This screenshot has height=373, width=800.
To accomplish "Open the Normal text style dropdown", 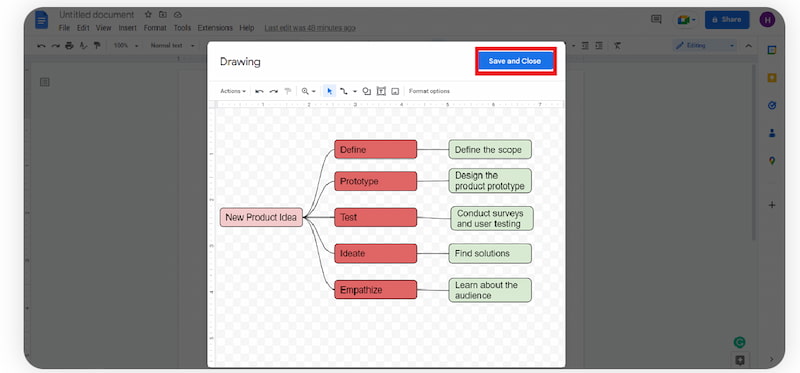I will 172,46.
